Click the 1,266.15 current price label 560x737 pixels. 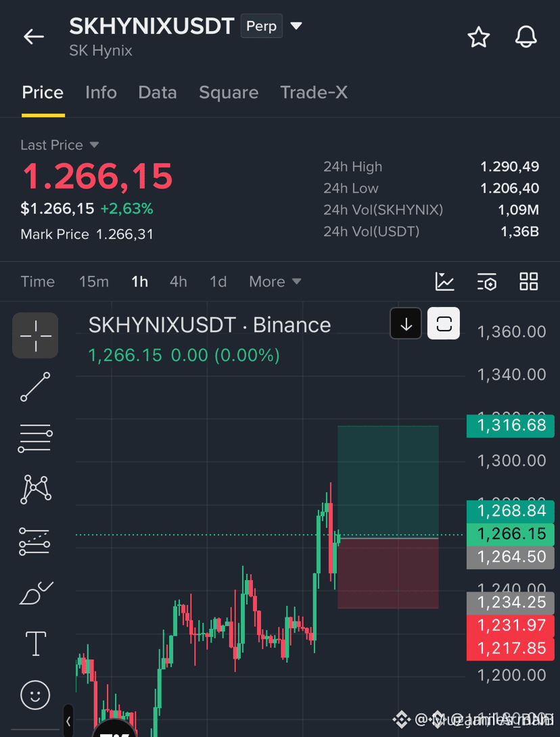511,534
